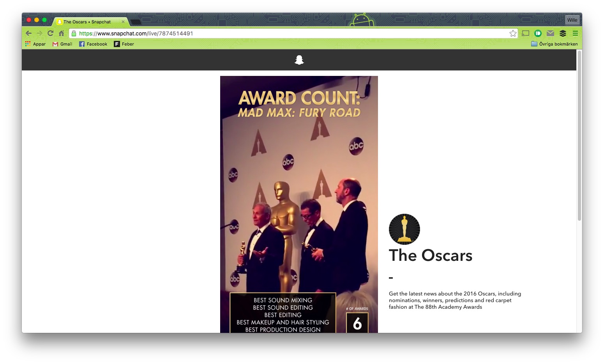
Task: Minimize the Chrome window
Action: point(37,20)
